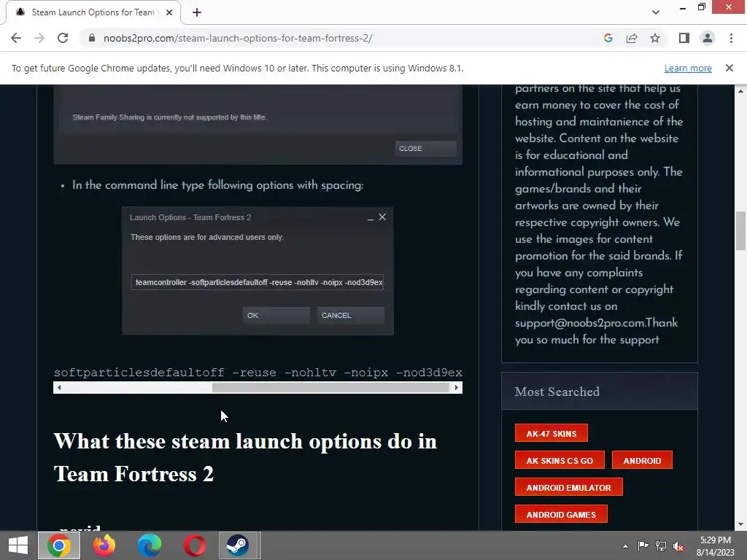Open Action Center flag icon

(643, 545)
